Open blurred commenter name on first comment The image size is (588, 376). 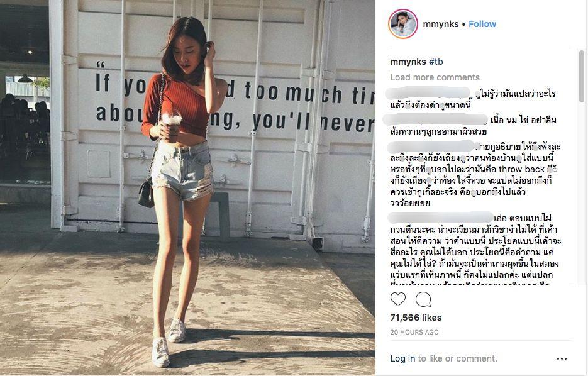430,93
